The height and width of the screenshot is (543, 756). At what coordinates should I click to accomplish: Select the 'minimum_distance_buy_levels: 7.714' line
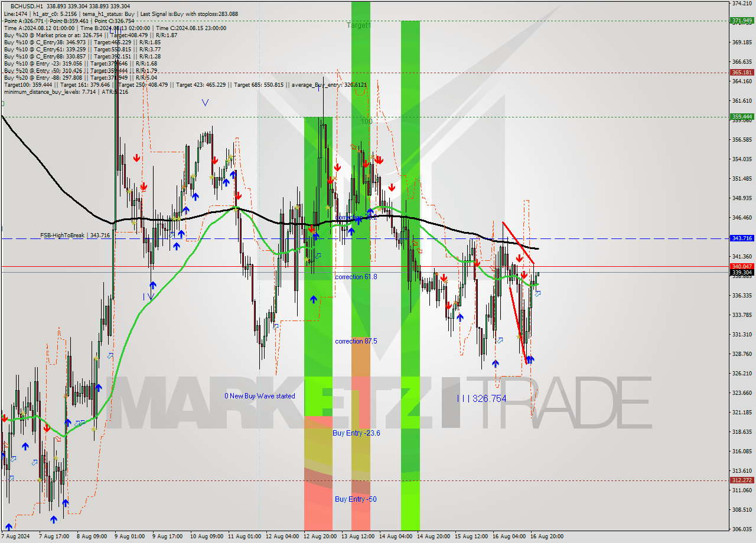pos(66,92)
